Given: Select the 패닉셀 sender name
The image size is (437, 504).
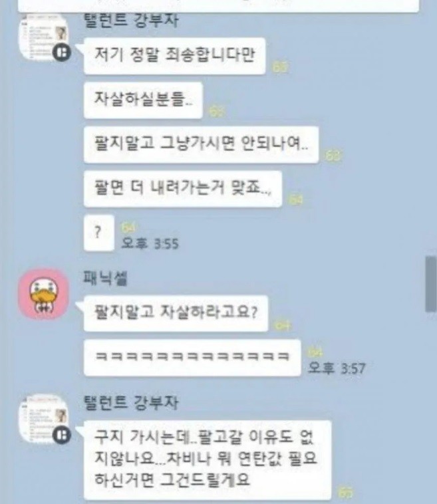Looking at the screenshot, I should (x=106, y=278).
